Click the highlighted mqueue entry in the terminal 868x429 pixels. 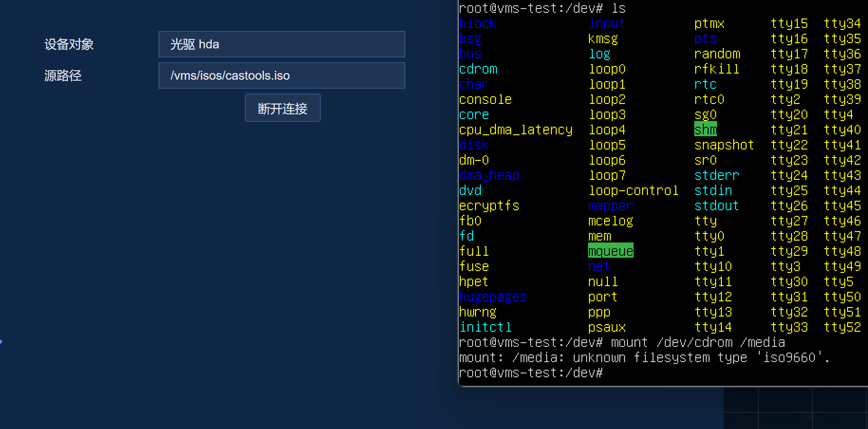coord(610,251)
